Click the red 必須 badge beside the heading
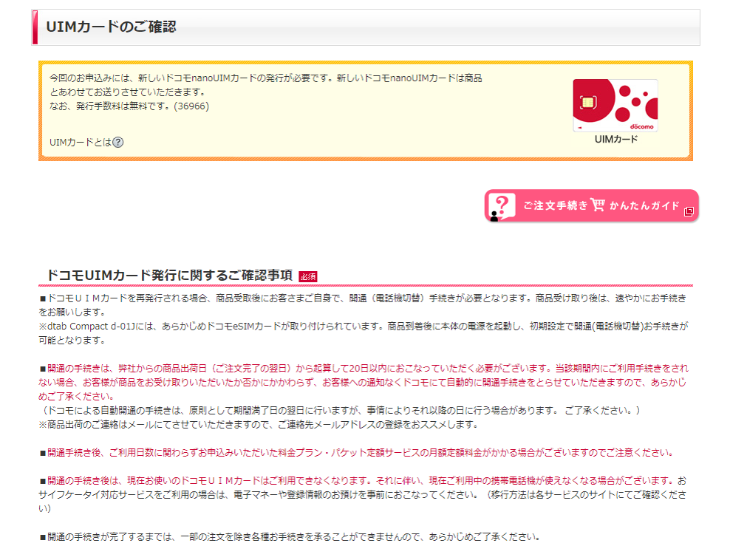The image size is (730, 560). coord(307,276)
